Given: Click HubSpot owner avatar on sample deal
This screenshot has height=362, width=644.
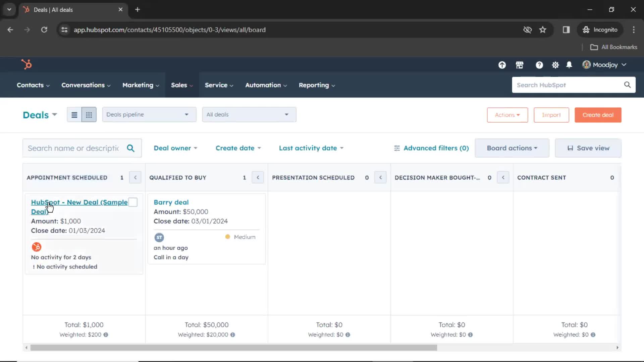Looking at the screenshot, I should (37, 247).
